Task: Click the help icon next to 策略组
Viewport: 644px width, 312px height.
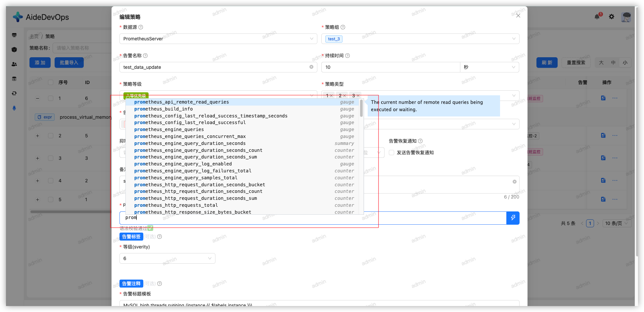Action: point(343,27)
